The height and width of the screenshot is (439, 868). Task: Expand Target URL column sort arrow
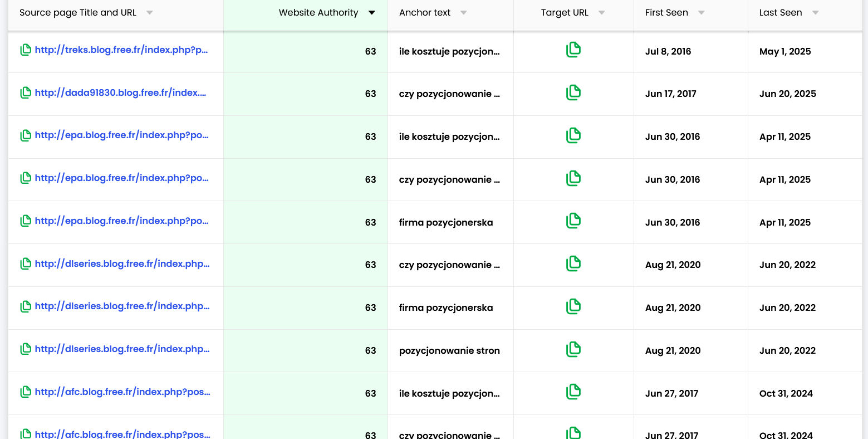click(601, 13)
